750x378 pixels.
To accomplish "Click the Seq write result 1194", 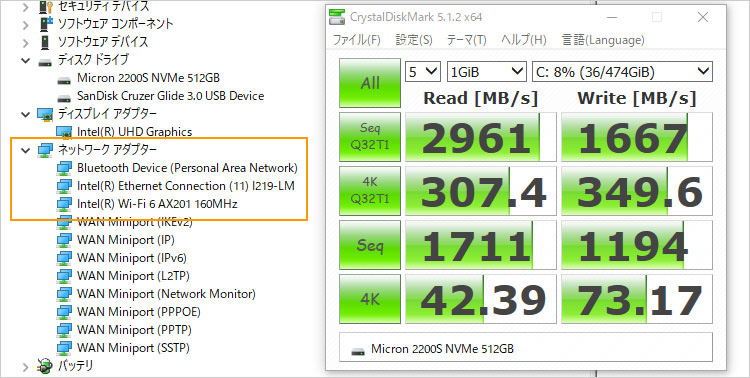I will coord(637,245).
